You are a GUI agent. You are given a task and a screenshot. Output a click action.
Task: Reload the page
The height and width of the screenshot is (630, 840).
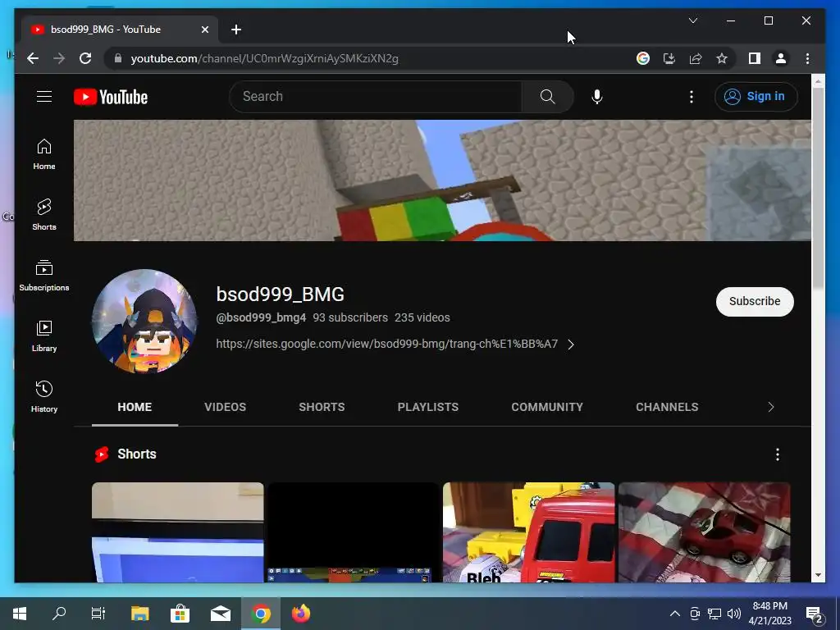[x=85, y=58]
